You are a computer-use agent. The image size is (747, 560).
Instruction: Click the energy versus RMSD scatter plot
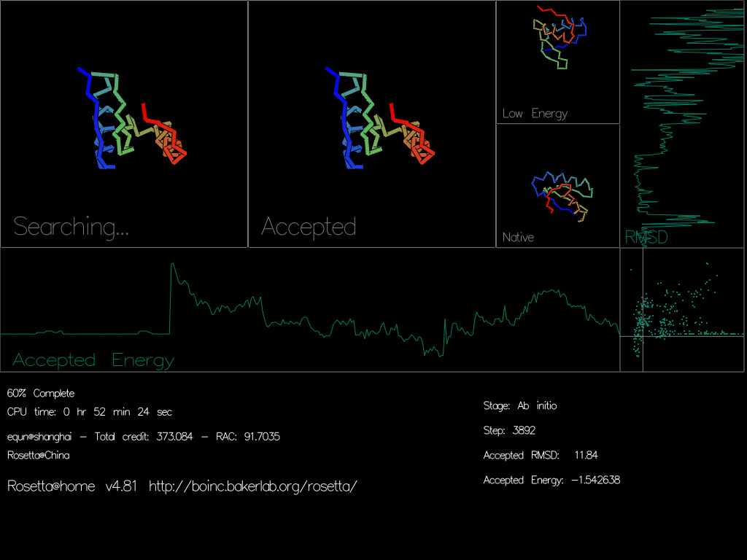tap(682, 310)
